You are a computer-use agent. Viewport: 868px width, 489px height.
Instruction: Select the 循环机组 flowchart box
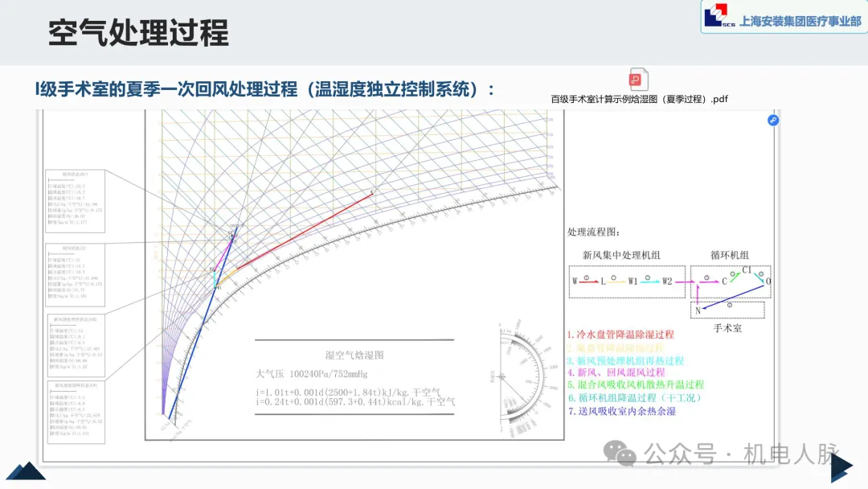tap(730, 281)
